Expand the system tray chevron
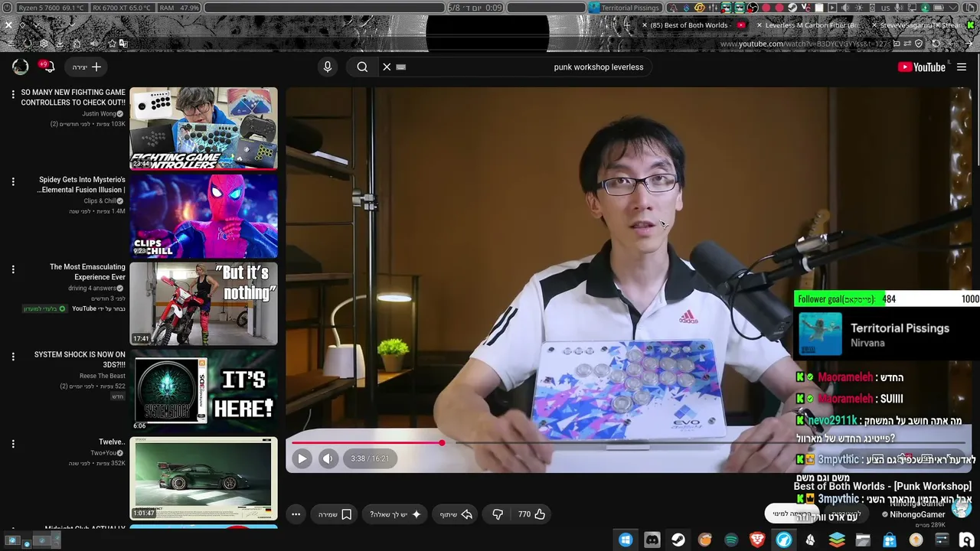 coord(954,8)
